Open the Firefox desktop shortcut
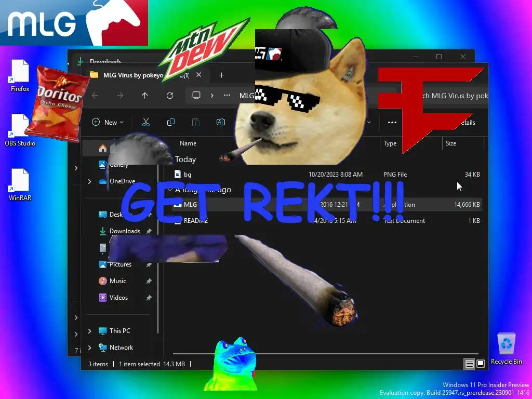The image size is (532, 399). point(20,76)
